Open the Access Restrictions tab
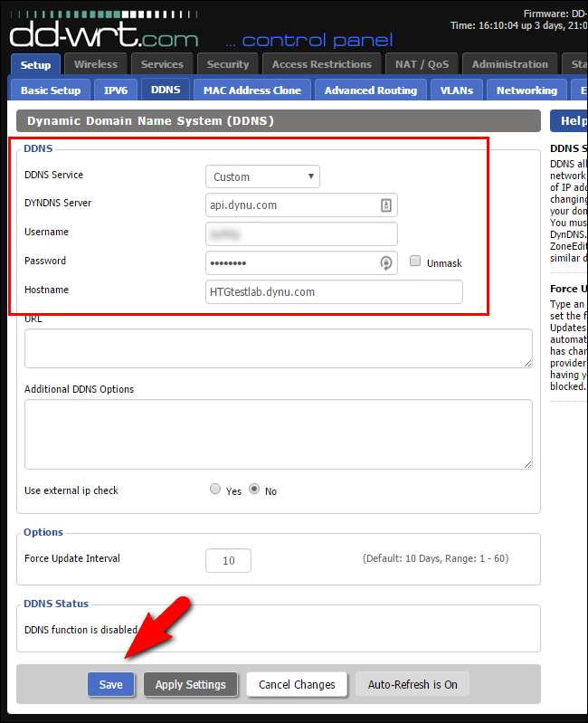Image resolution: width=588 pixels, height=723 pixels. [x=322, y=64]
